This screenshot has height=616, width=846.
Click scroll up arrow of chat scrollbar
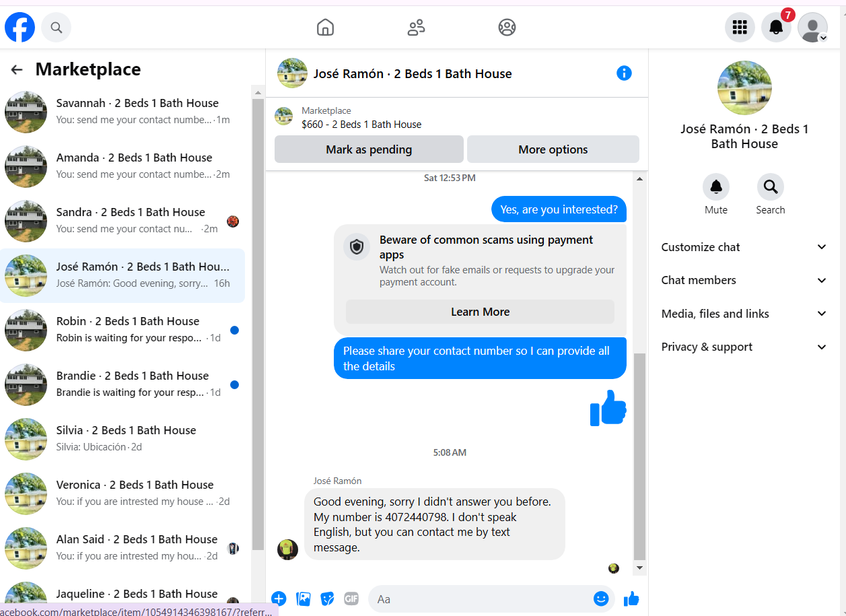[639, 178]
